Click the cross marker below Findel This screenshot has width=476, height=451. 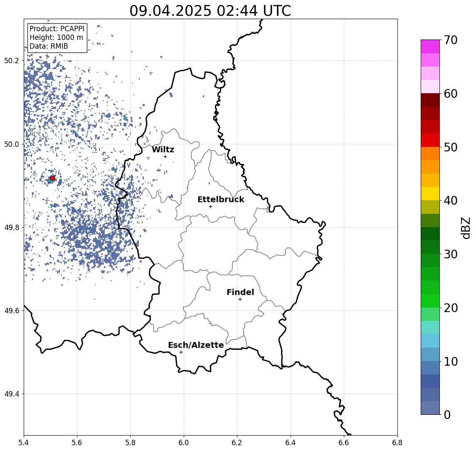pyautogui.click(x=240, y=300)
